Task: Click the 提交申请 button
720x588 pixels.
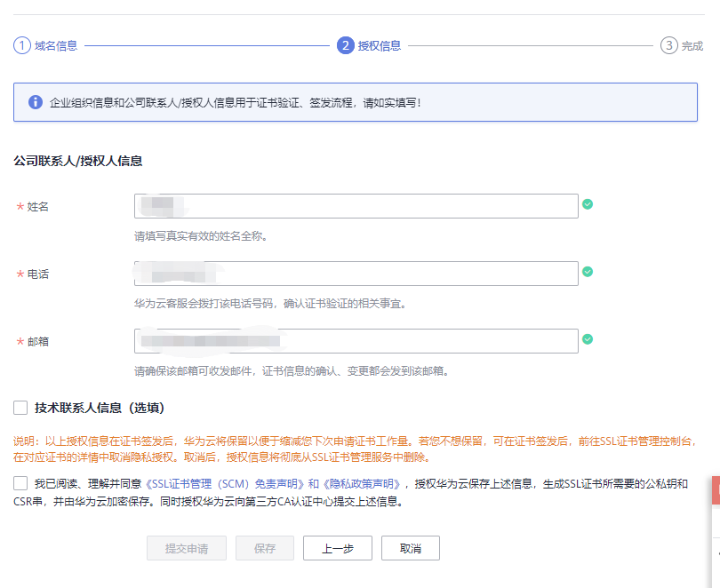Action: tap(186, 548)
